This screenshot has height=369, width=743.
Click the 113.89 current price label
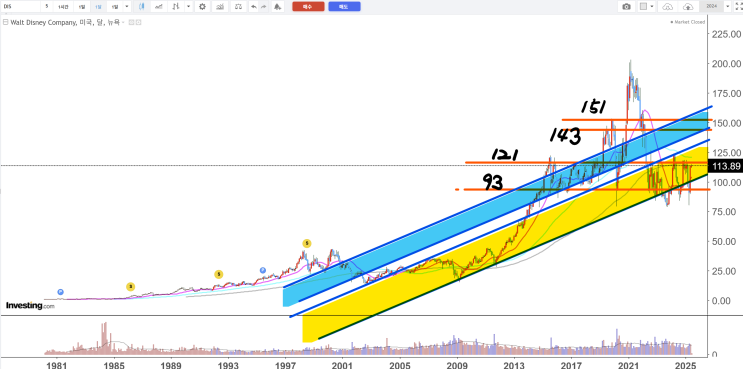click(725, 166)
